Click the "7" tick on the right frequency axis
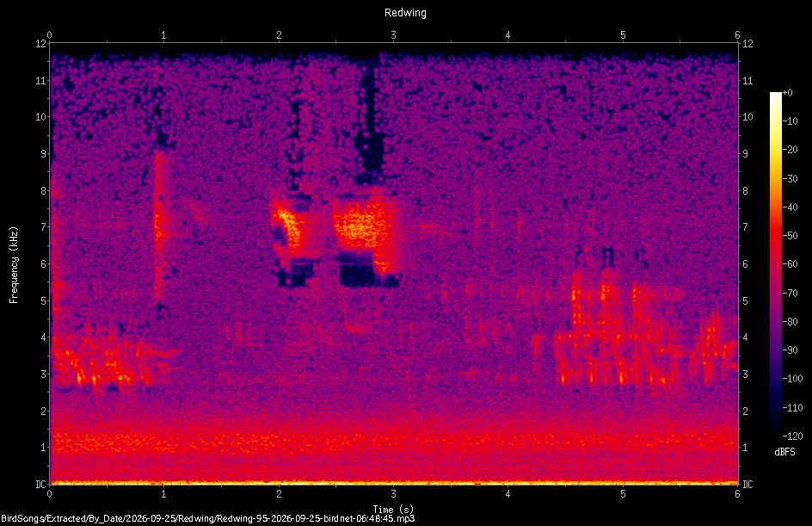 [x=745, y=227]
